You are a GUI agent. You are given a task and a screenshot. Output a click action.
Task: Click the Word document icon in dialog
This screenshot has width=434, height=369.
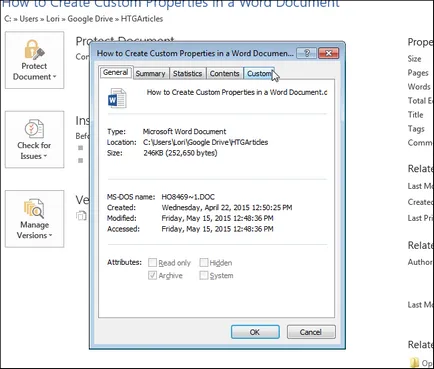(x=117, y=98)
